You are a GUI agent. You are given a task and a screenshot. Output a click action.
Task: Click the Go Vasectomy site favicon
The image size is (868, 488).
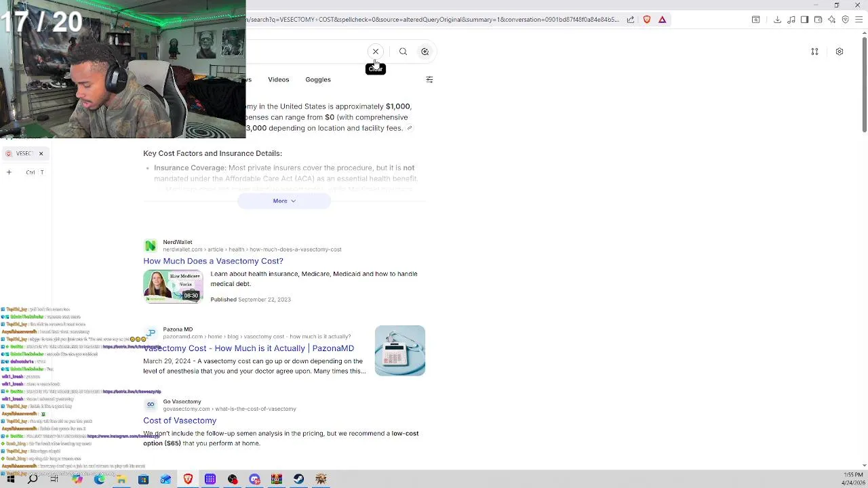point(151,405)
